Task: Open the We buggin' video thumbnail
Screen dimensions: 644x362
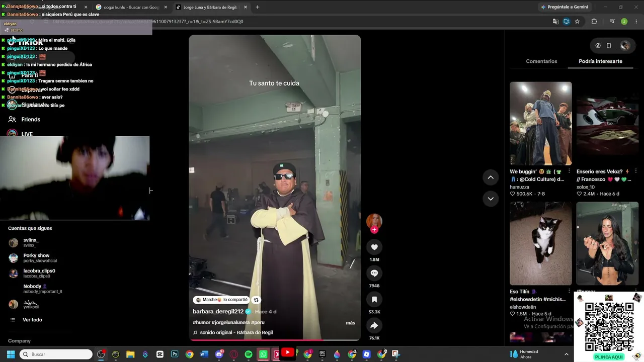Action: tap(541, 124)
